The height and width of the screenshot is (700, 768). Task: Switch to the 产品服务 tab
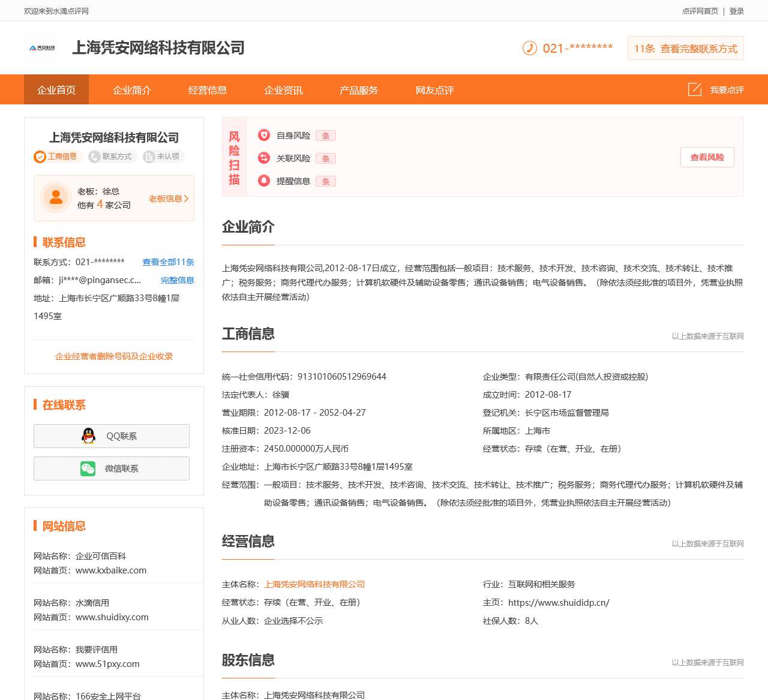tap(358, 89)
